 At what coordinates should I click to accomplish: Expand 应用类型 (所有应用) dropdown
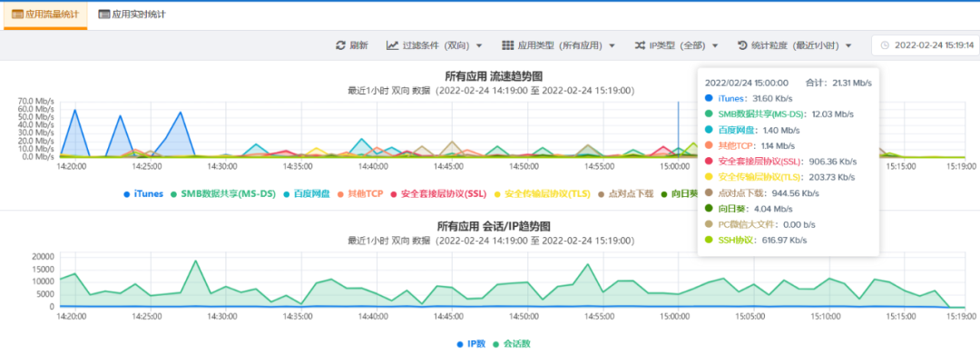tap(559, 45)
